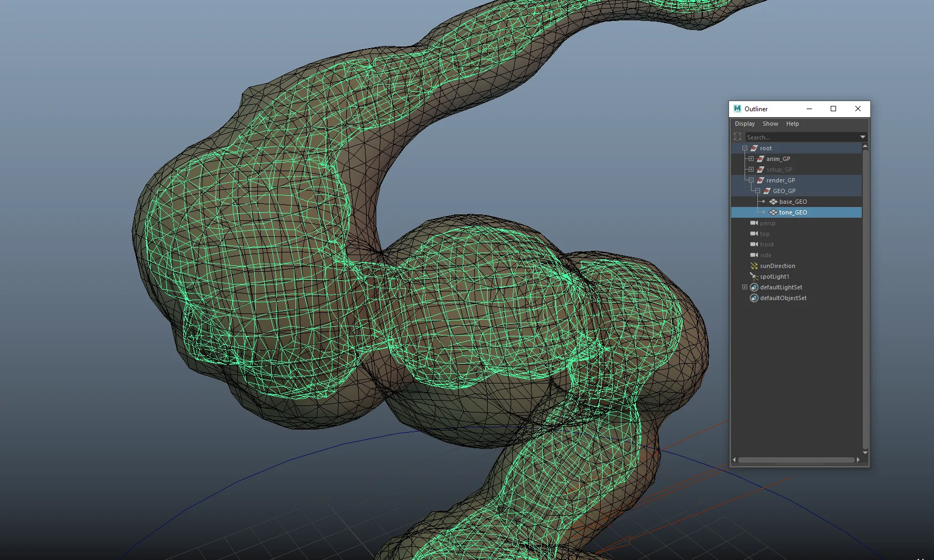Select the GEO_GP label
Viewport: 934px width, 560px height.
[x=784, y=191]
